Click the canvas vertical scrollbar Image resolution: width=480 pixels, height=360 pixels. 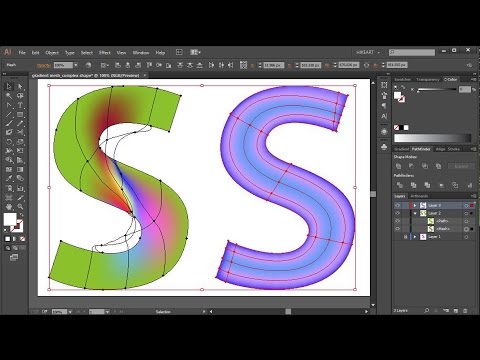tap(373, 194)
